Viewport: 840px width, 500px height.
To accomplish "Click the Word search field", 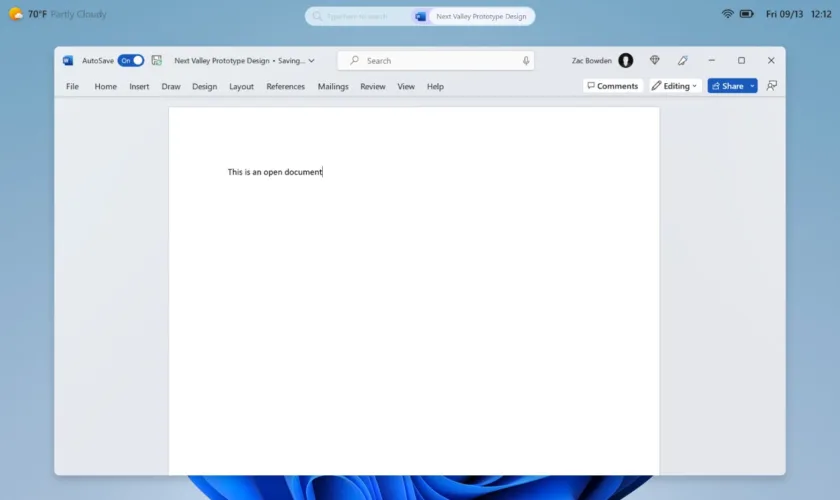I will (435, 61).
